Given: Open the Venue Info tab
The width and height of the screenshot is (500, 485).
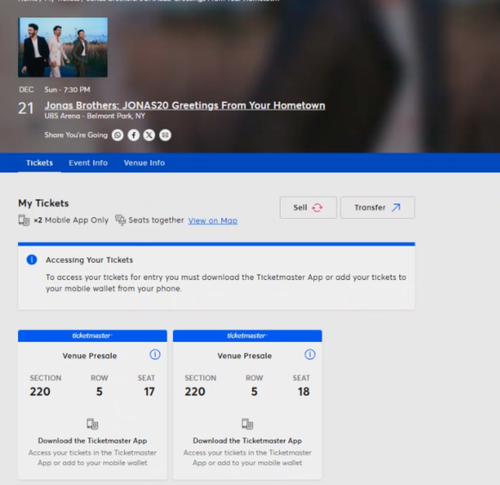Looking at the screenshot, I should pyautogui.click(x=144, y=163).
